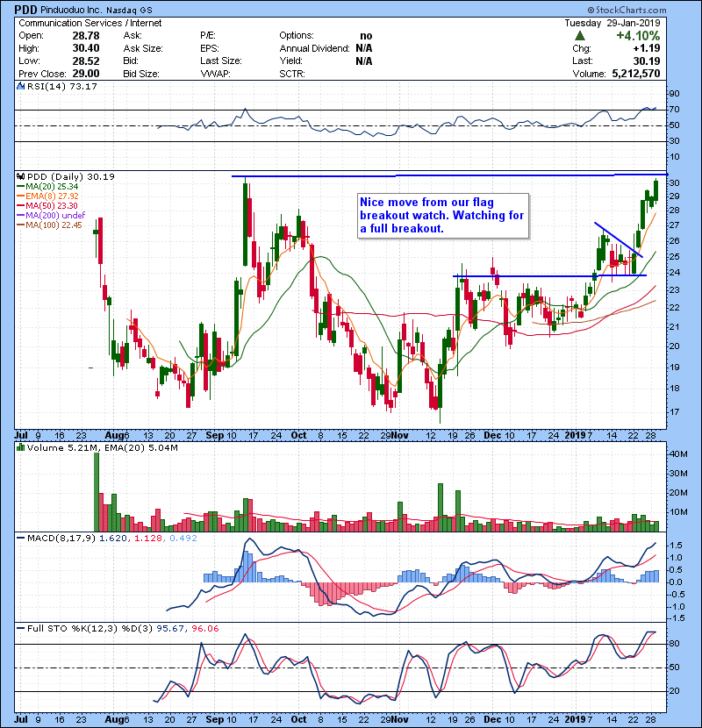Click the Ask: label
The width and height of the screenshot is (702, 728).
[133, 36]
